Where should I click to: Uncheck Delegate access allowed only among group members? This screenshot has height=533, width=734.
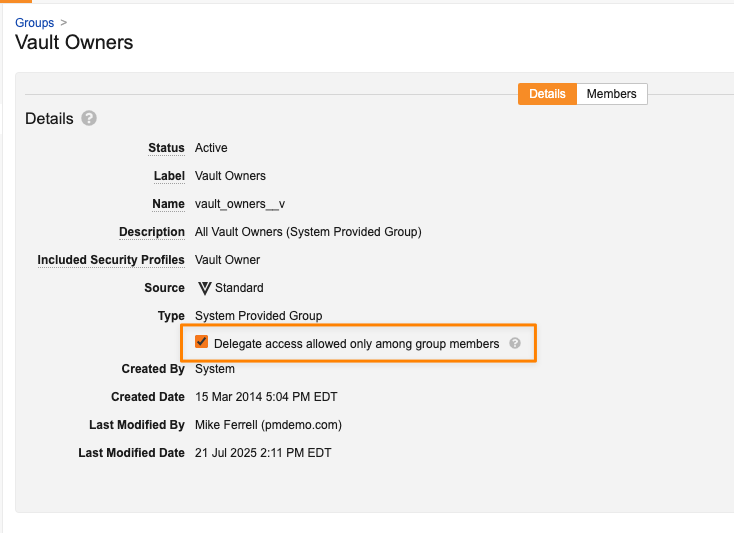click(x=201, y=342)
